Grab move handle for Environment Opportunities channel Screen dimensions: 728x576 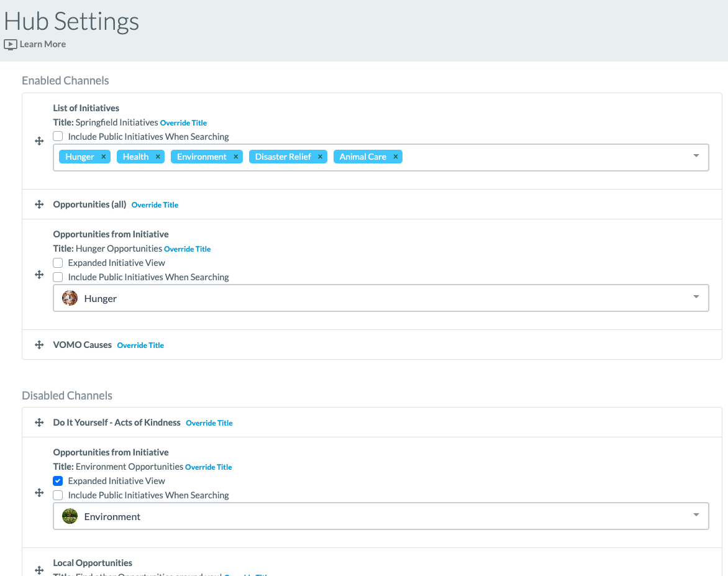tap(40, 493)
